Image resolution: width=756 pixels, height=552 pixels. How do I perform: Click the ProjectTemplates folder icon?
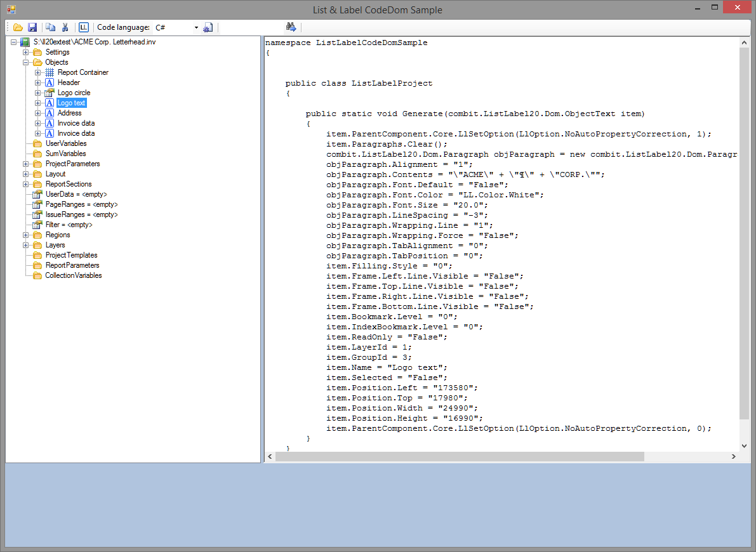tap(37, 255)
